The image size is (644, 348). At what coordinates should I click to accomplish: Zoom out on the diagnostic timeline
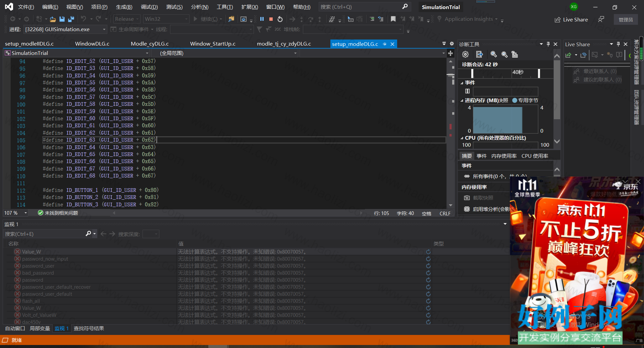[x=504, y=54]
